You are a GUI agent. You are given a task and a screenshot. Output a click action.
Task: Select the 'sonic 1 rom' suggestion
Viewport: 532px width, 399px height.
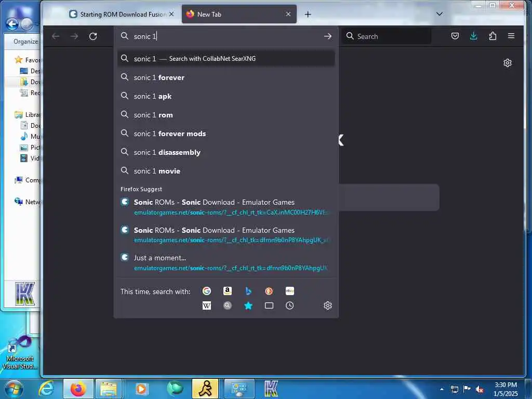[226, 115]
